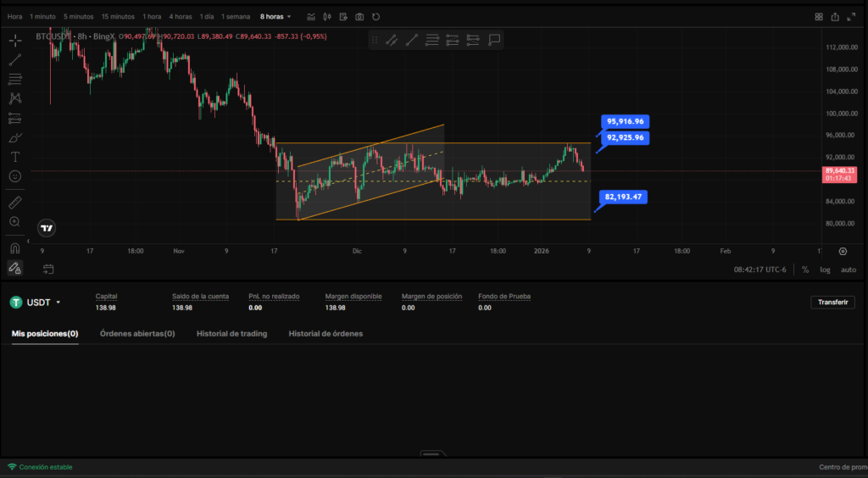Expand the 8 horas timeframe dropdown
Image resolution: width=868 pixels, height=478 pixels.
pyautogui.click(x=275, y=16)
